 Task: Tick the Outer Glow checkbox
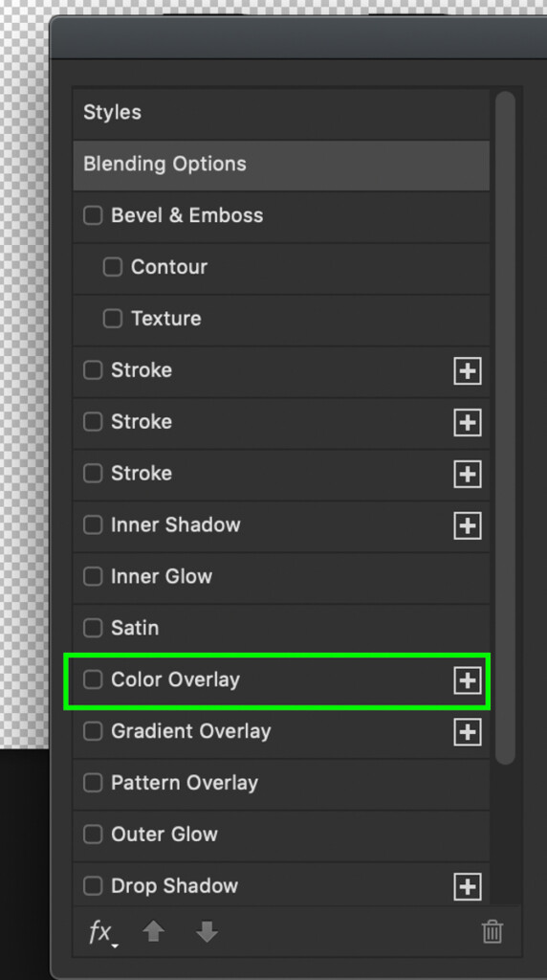[x=93, y=834]
